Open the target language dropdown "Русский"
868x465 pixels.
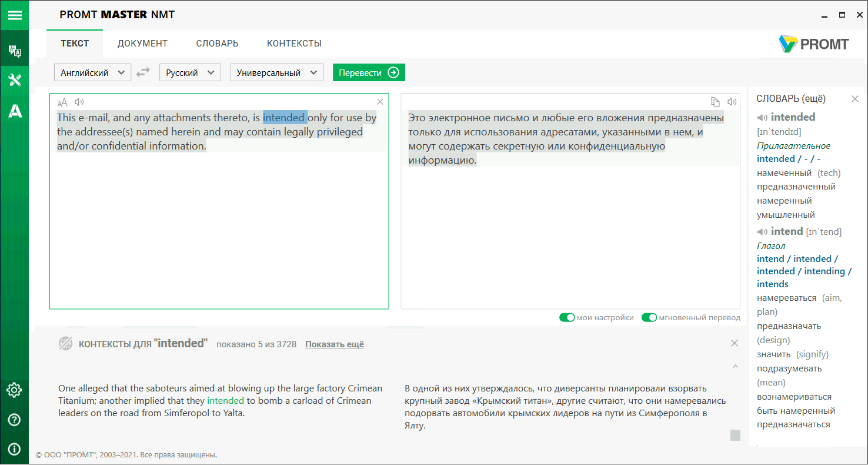[190, 73]
